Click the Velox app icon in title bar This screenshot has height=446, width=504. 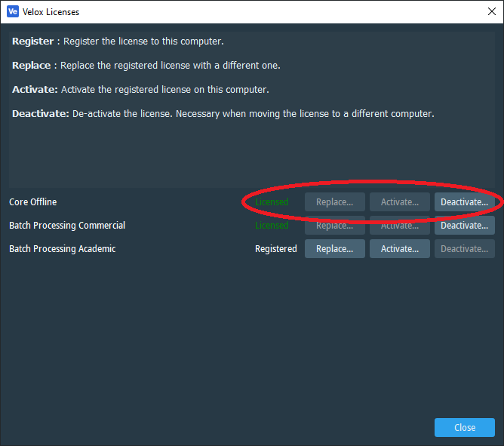(13, 11)
